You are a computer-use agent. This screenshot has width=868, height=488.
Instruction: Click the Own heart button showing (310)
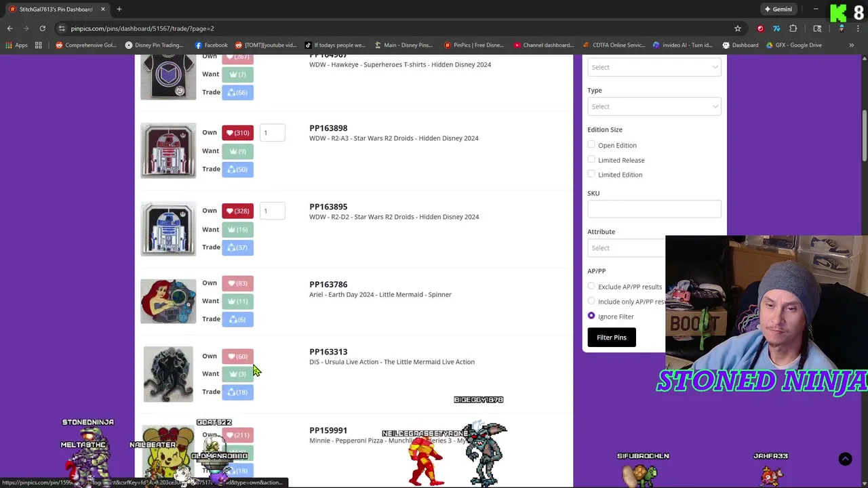pyautogui.click(x=237, y=133)
